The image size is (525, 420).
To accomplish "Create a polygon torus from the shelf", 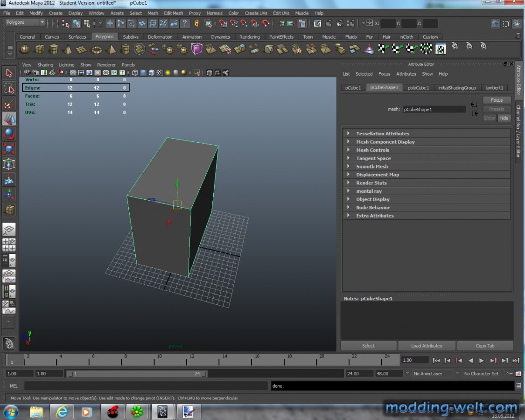I will [x=97, y=49].
